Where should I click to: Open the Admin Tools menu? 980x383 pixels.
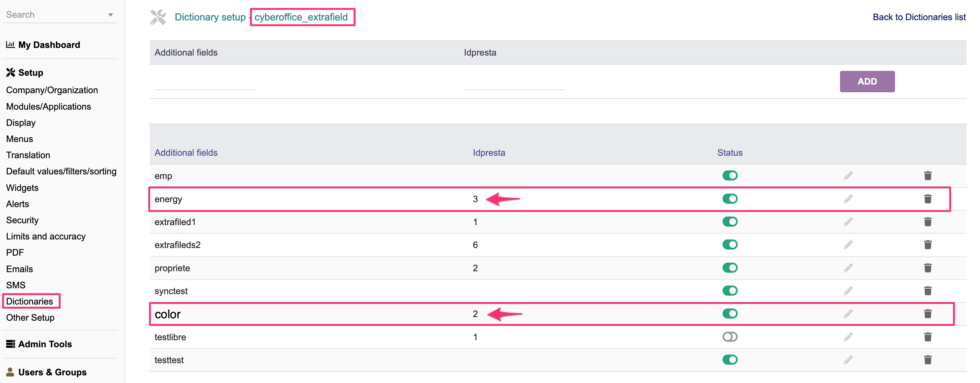[x=39, y=344]
